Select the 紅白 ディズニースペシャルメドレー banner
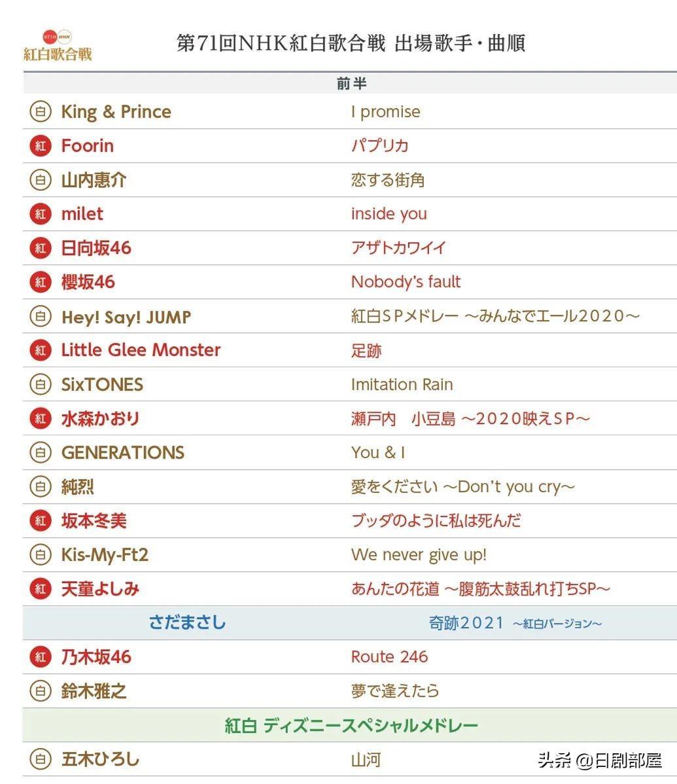Viewport: 677px width, 784px height. click(x=351, y=725)
